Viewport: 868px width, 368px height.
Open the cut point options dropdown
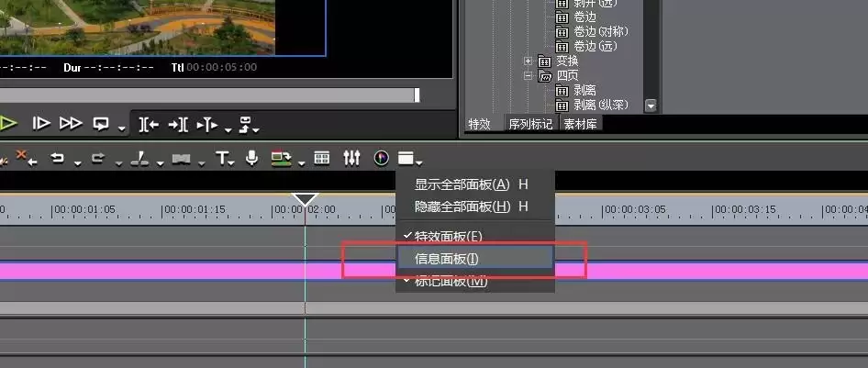[161, 163]
